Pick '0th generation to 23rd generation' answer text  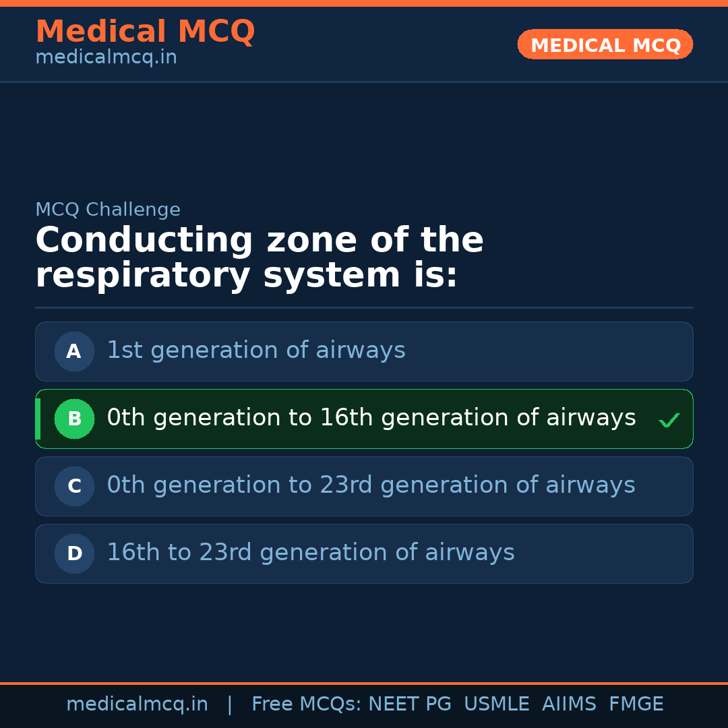[x=371, y=485]
